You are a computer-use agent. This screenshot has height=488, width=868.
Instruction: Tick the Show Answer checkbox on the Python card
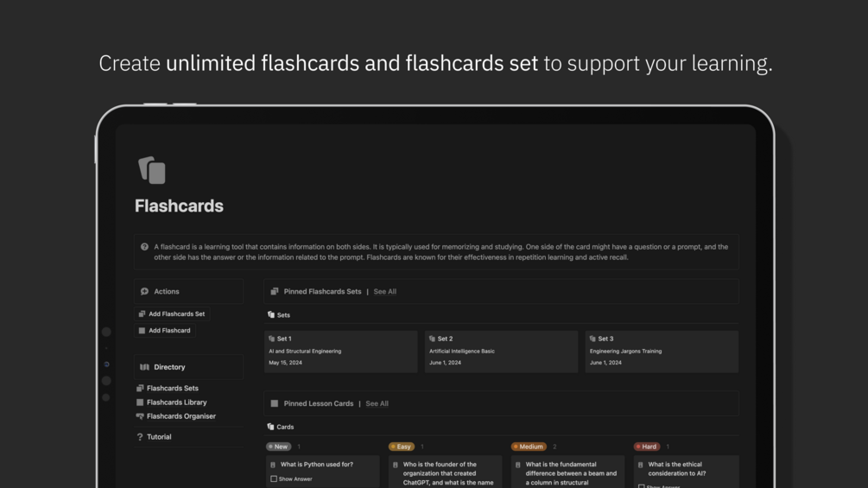274,478
